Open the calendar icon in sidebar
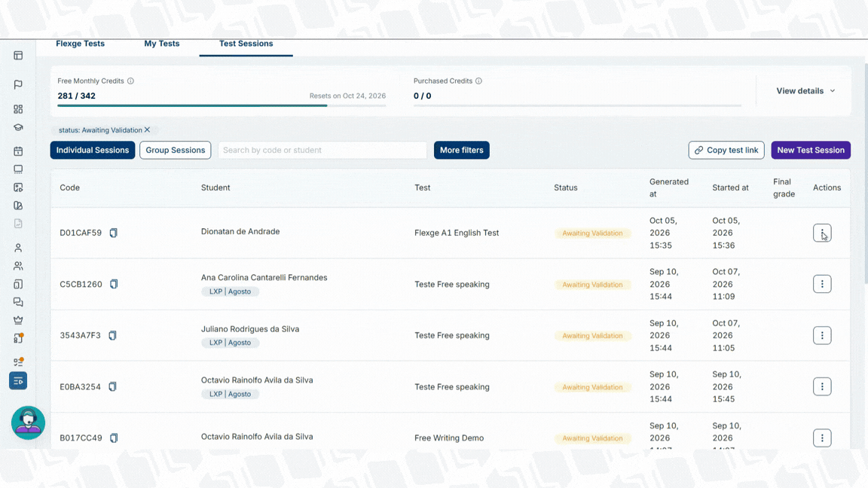 click(x=18, y=151)
